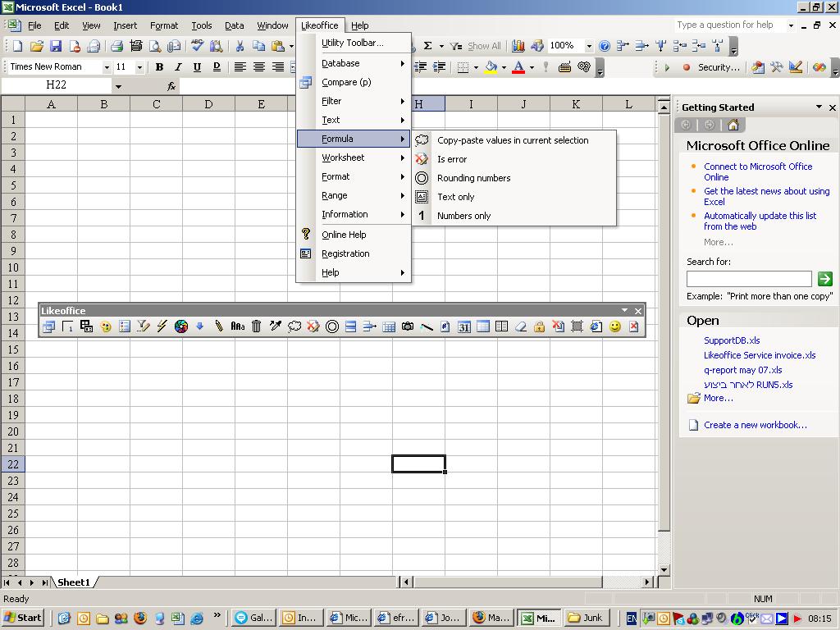Open the Name Box dropdown arrow
840x630 pixels.
click(118, 86)
